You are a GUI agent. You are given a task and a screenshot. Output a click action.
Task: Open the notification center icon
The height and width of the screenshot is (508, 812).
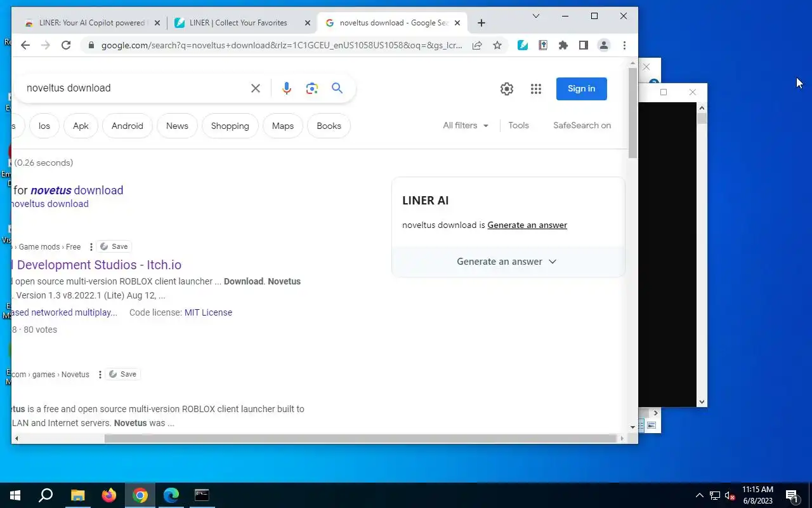(x=792, y=496)
